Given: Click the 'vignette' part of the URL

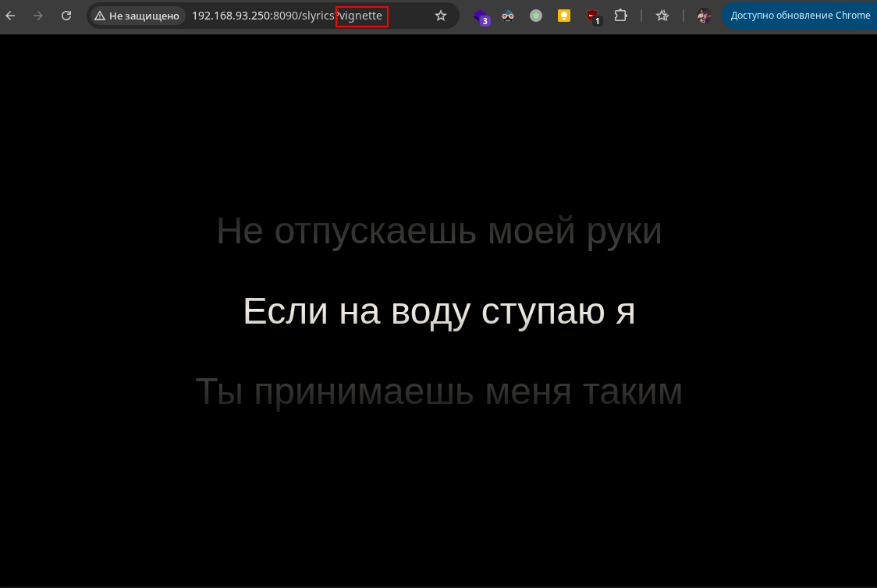Looking at the screenshot, I should [361, 16].
